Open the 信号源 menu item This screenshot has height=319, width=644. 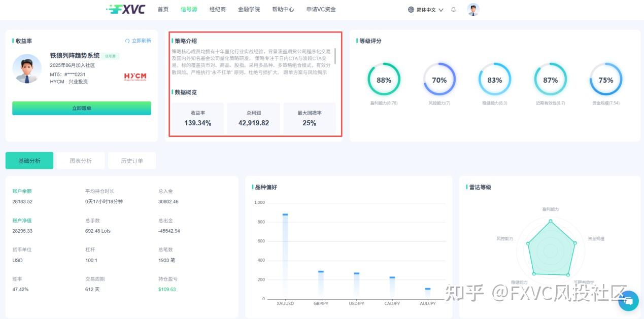pos(189,9)
